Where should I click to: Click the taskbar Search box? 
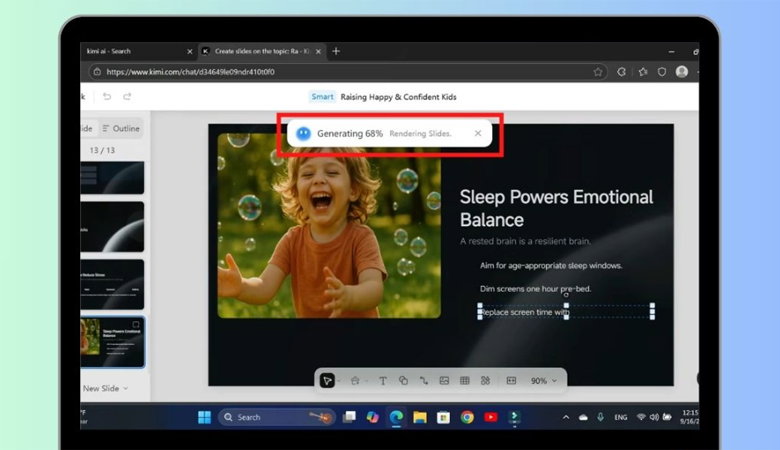coord(276,417)
